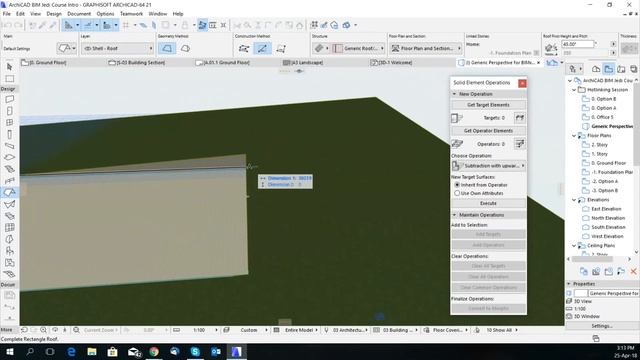Screen dimensions: 640x360
Task: Select the Slab tool in the toolbox
Action: tap(9, 158)
